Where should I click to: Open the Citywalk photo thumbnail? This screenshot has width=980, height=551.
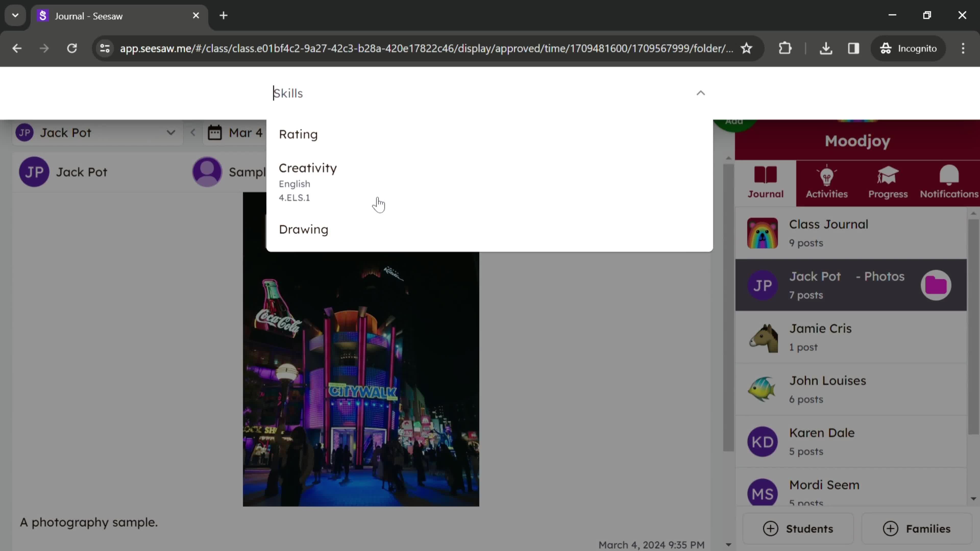pyautogui.click(x=361, y=379)
